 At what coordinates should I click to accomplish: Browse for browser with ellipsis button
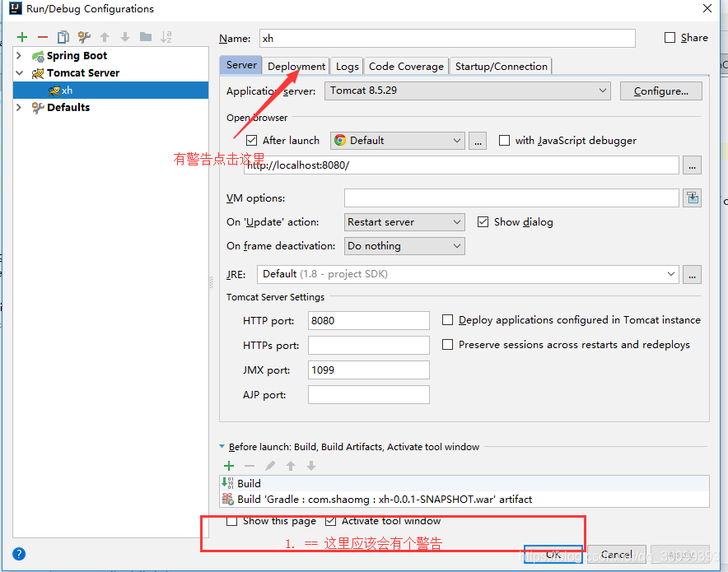pyautogui.click(x=478, y=141)
